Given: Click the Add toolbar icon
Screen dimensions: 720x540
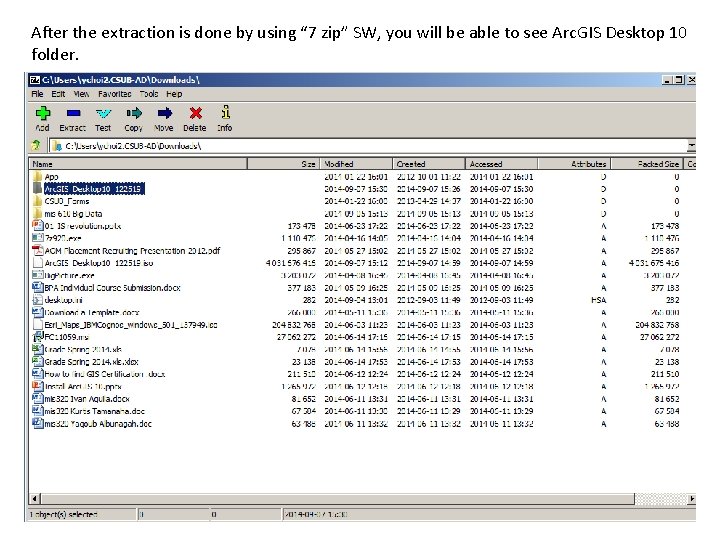Looking at the screenshot, I should tap(43, 113).
